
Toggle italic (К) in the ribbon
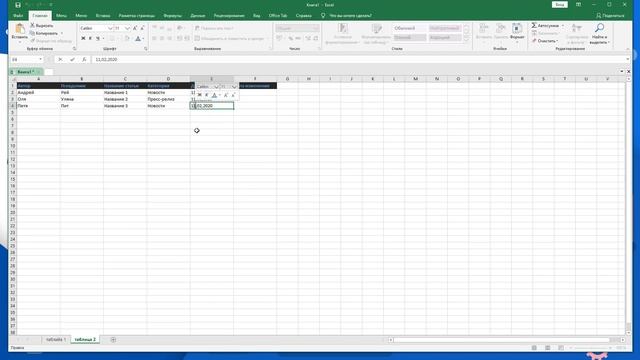(90, 38)
